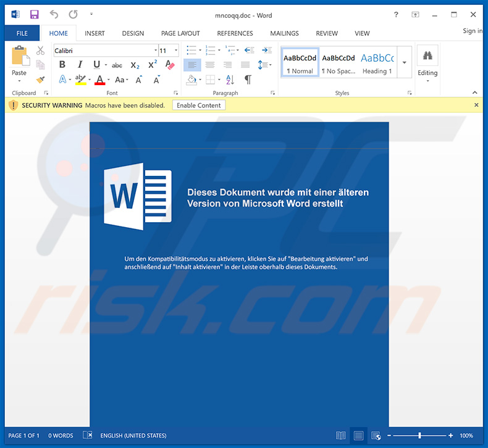Start a numbered list
The image size is (488, 448).
(x=210, y=50)
